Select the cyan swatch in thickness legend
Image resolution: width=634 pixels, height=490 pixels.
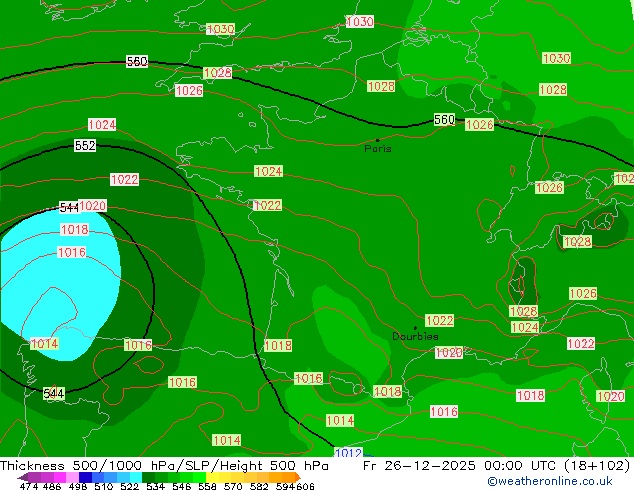pyautogui.click(x=136, y=477)
